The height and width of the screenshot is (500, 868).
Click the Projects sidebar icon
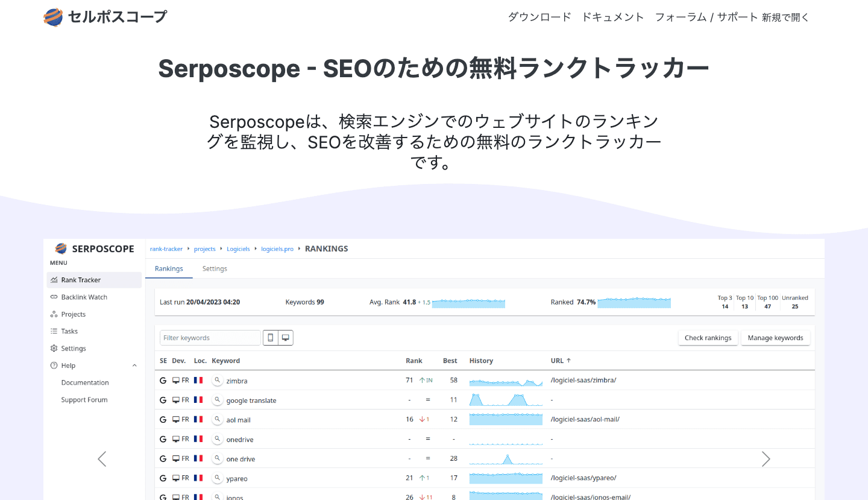tap(55, 314)
